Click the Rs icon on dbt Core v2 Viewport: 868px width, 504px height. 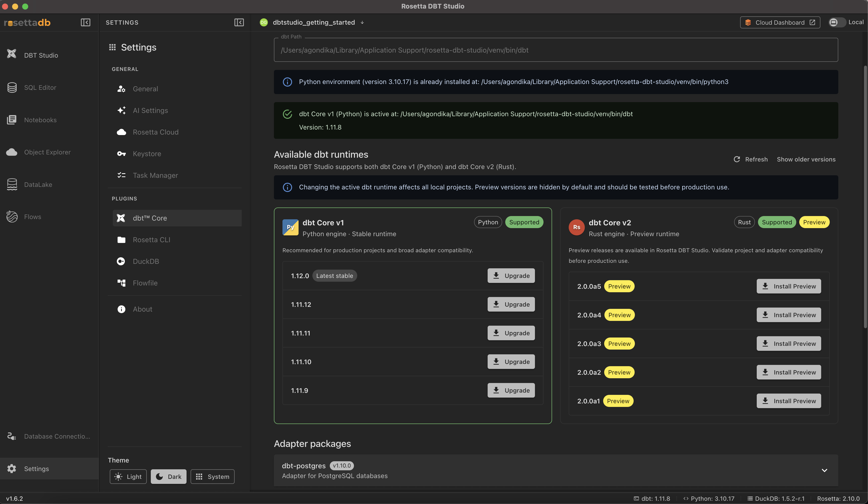click(x=576, y=227)
